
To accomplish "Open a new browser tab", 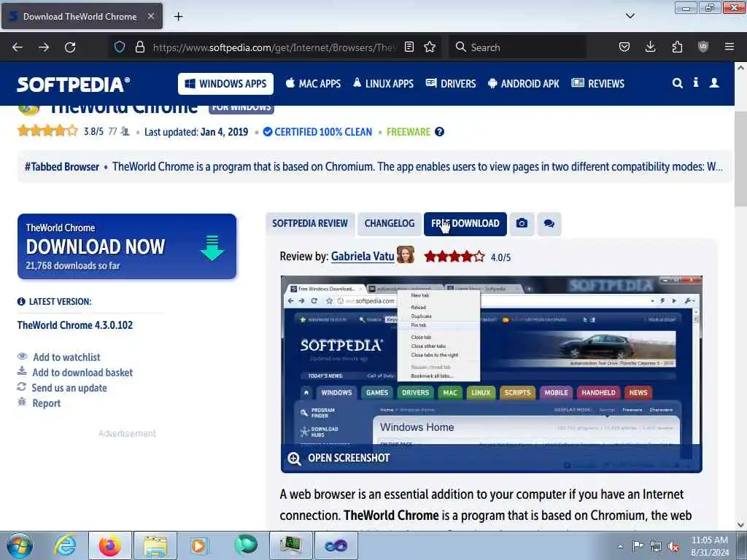I will (178, 17).
